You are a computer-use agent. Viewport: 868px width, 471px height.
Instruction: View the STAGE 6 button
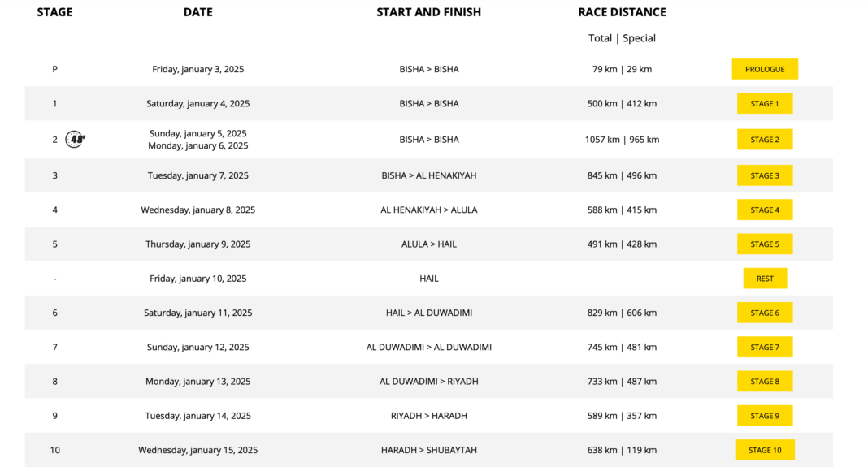(x=765, y=313)
